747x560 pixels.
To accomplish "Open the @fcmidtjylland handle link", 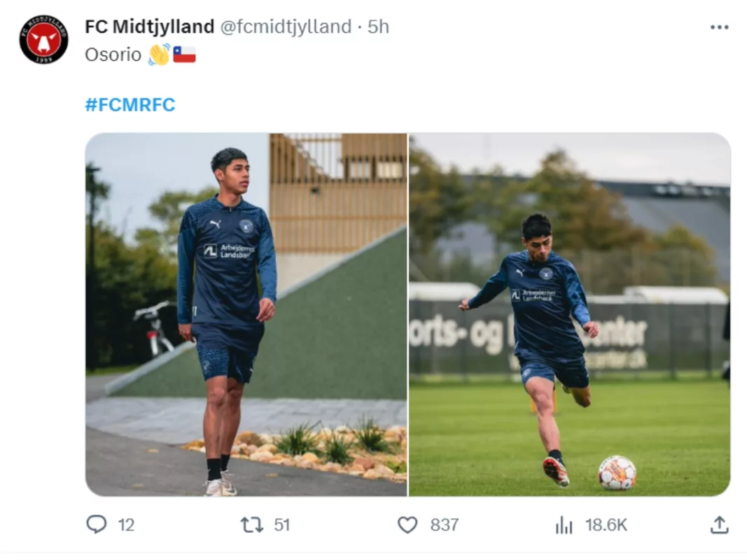I will [x=286, y=27].
